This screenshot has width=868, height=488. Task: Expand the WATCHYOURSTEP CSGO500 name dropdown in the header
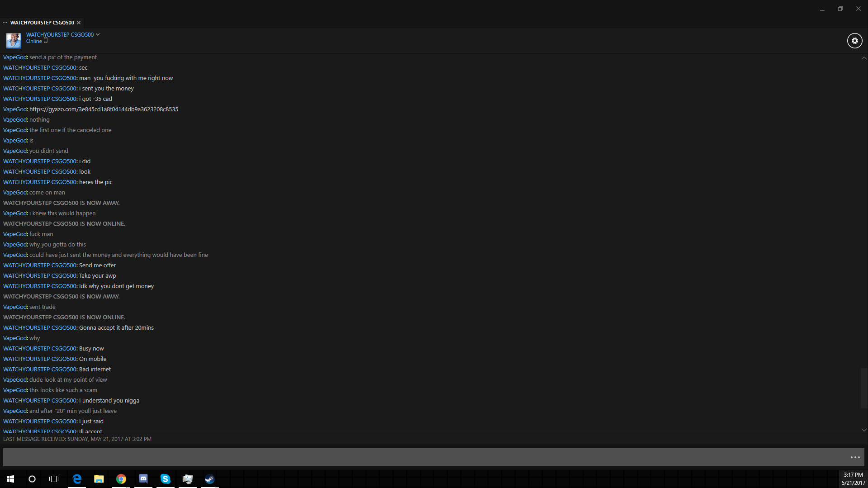pyautogui.click(x=98, y=34)
